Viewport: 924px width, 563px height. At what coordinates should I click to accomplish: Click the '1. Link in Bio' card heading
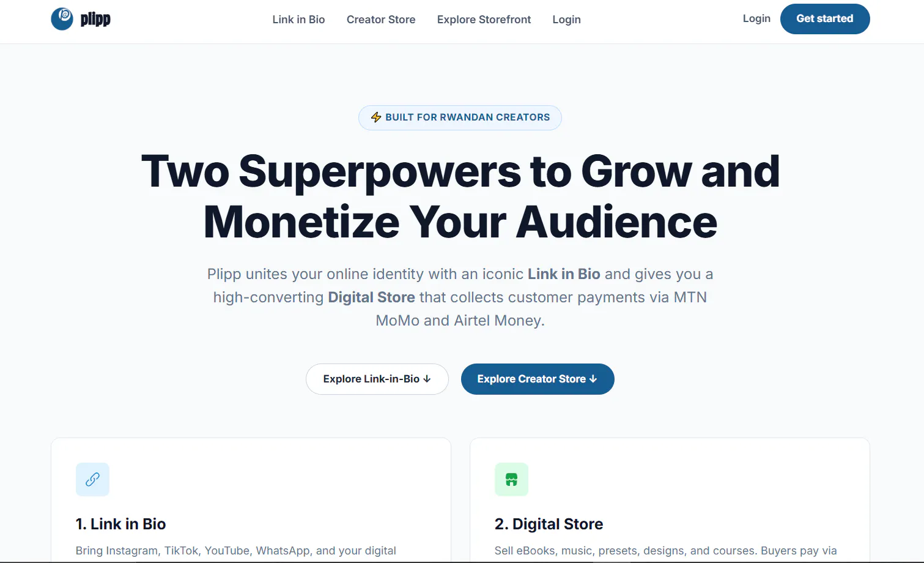(121, 524)
